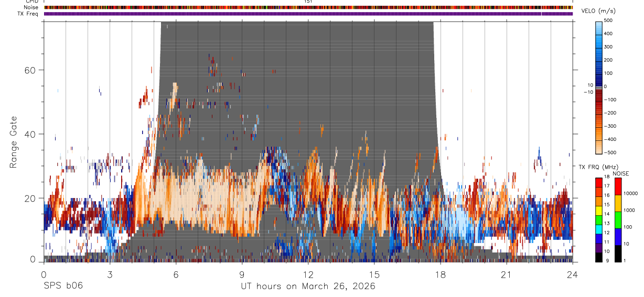
Task: Click the yellow-orange swatch in NOISE legend
Action: (x=617, y=203)
